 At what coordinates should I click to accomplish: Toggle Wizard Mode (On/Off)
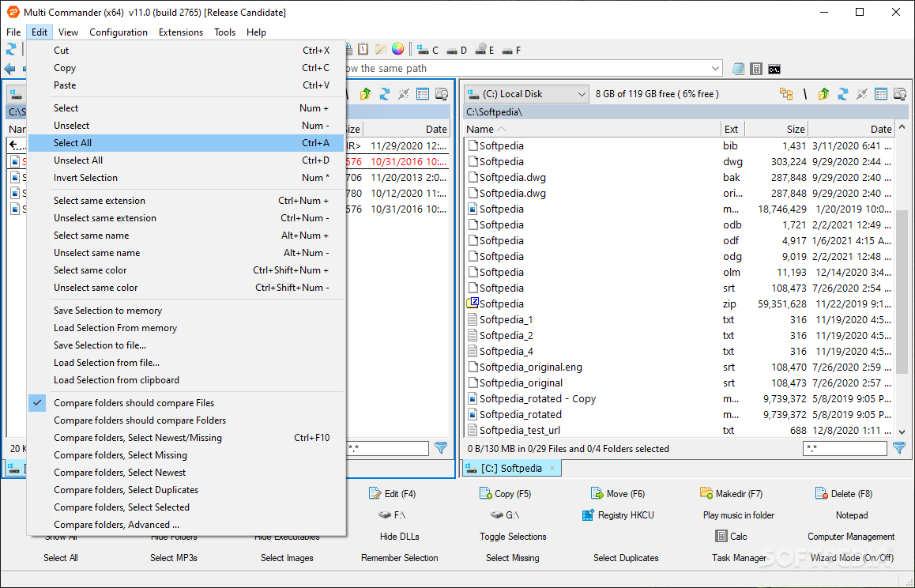coord(852,558)
